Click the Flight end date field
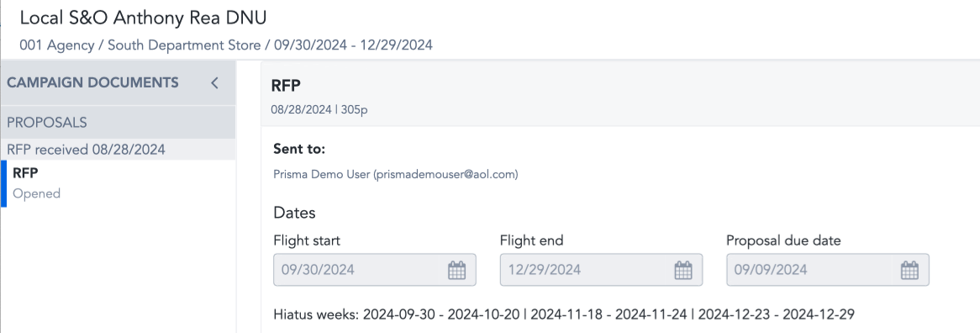This screenshot has height=333, width=980. coord(601,270)
